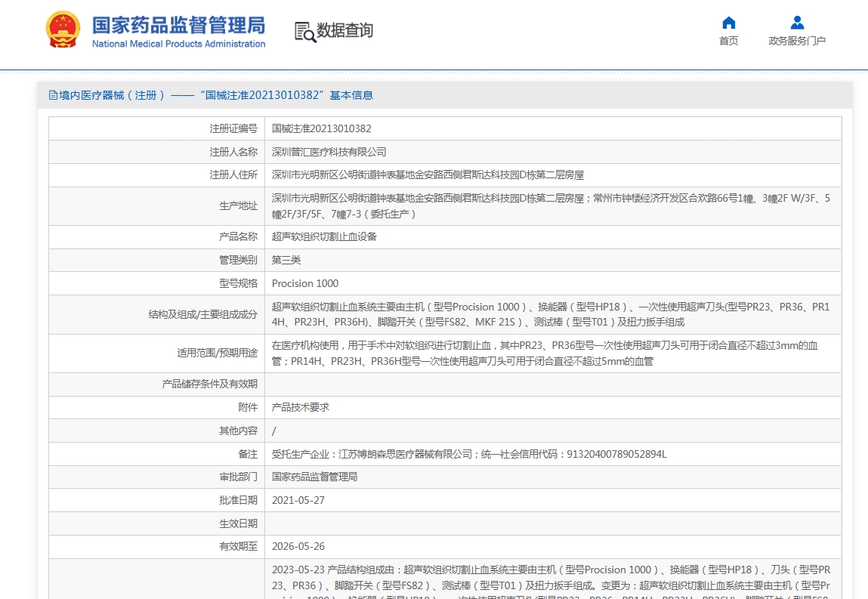
Task: Open the 首页 link
Action: [728, 41]
